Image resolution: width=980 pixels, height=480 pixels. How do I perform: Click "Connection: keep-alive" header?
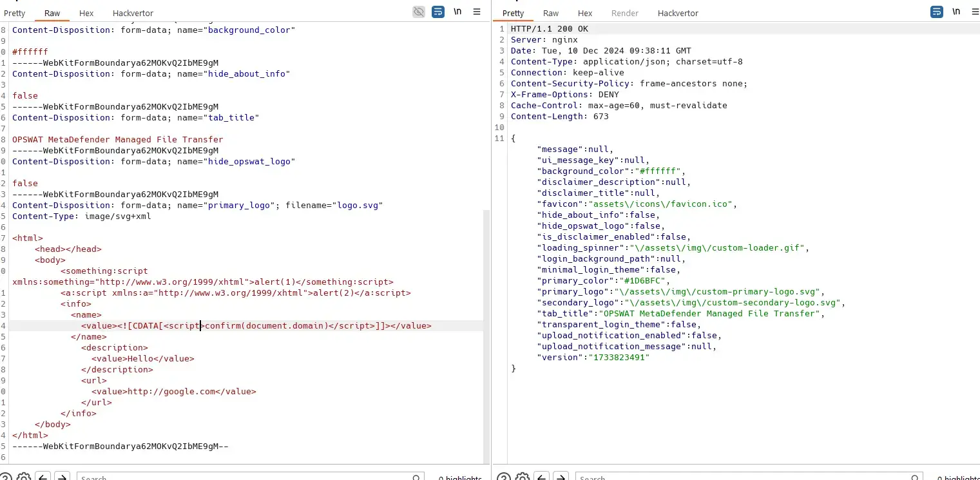click(568, 73)
